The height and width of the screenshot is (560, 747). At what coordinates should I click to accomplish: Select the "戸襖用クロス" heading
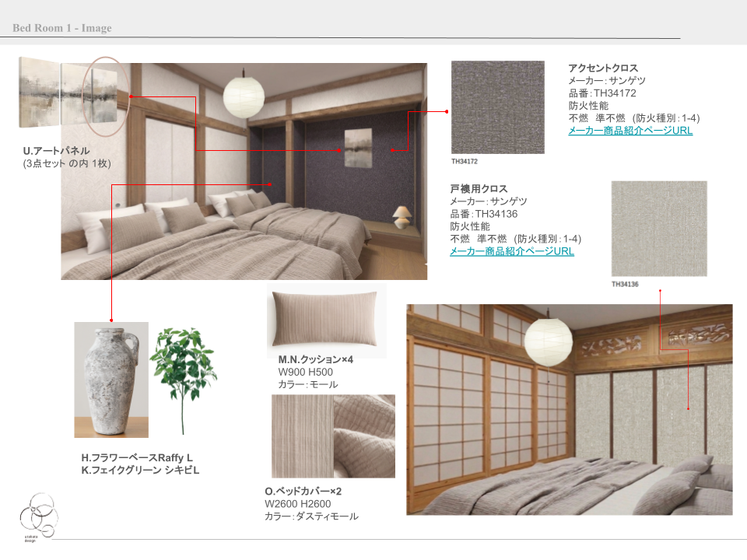coord(479,189)
